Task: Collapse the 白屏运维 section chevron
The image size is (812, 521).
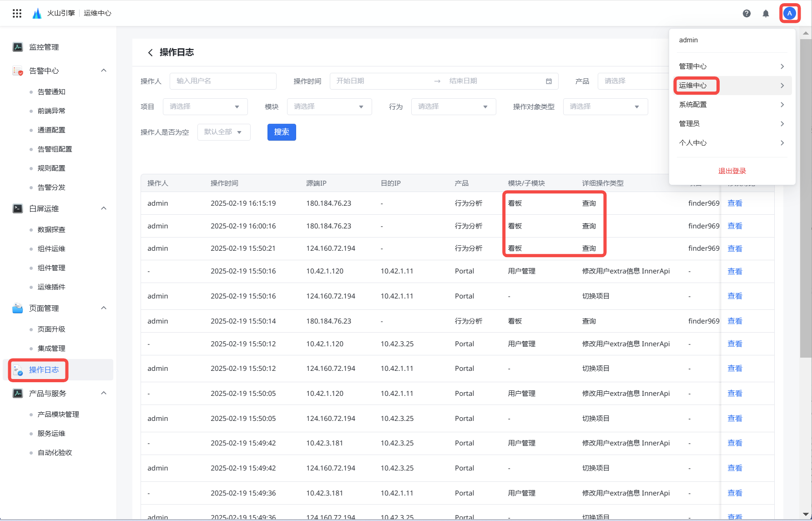Action: pyautogui.click(x=104, y=208)
